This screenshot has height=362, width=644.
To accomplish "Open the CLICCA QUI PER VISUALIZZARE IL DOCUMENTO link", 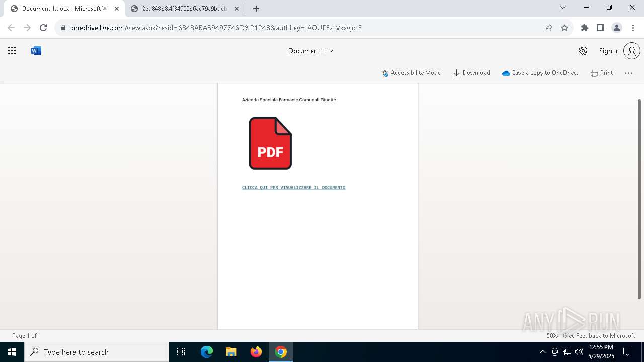I will (293, 187).
